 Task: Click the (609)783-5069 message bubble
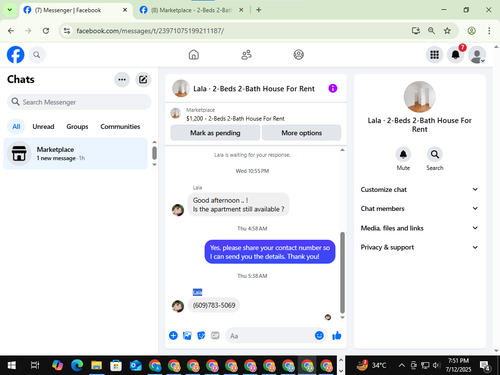tap(214, 305)
